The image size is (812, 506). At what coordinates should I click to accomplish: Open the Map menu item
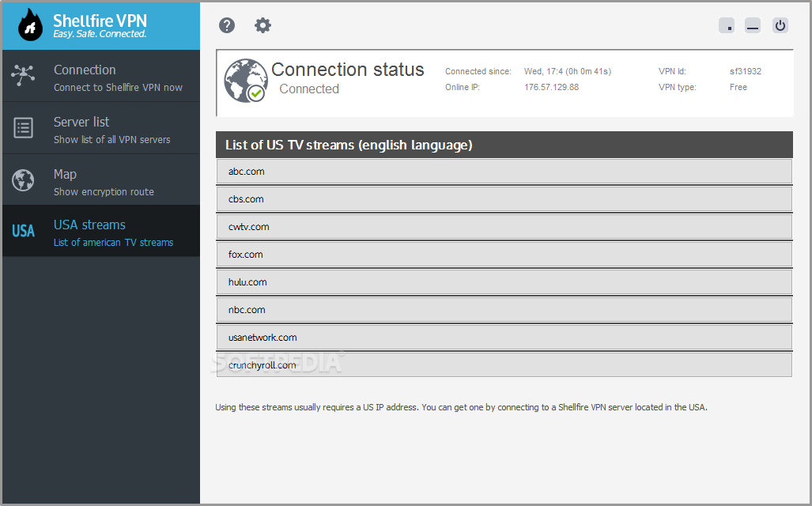(x=101, y=179)
